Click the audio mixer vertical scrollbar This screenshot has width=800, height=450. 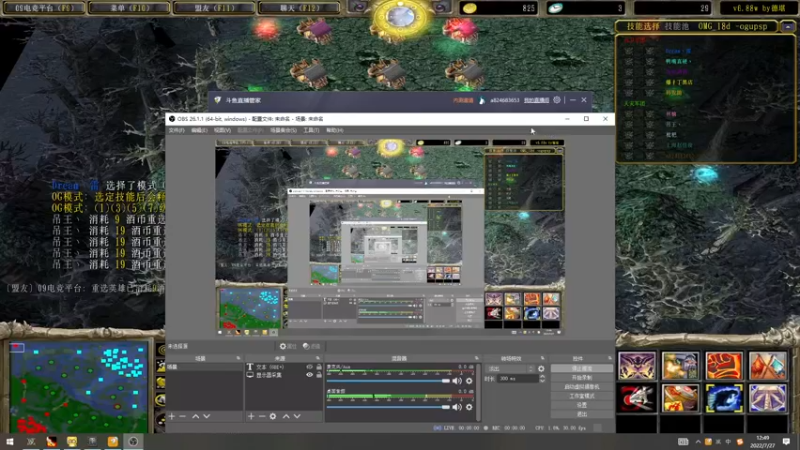tap(478, 392)
